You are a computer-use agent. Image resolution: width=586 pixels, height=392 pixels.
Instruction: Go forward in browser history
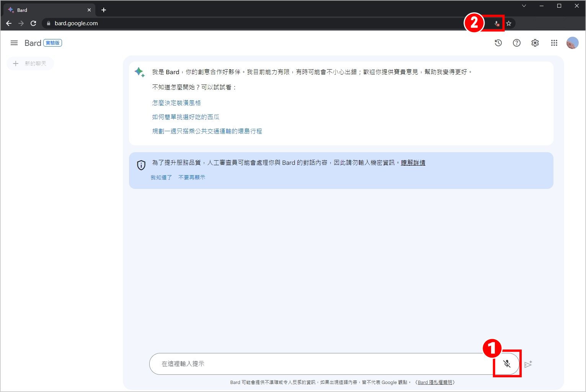point(21,23)
